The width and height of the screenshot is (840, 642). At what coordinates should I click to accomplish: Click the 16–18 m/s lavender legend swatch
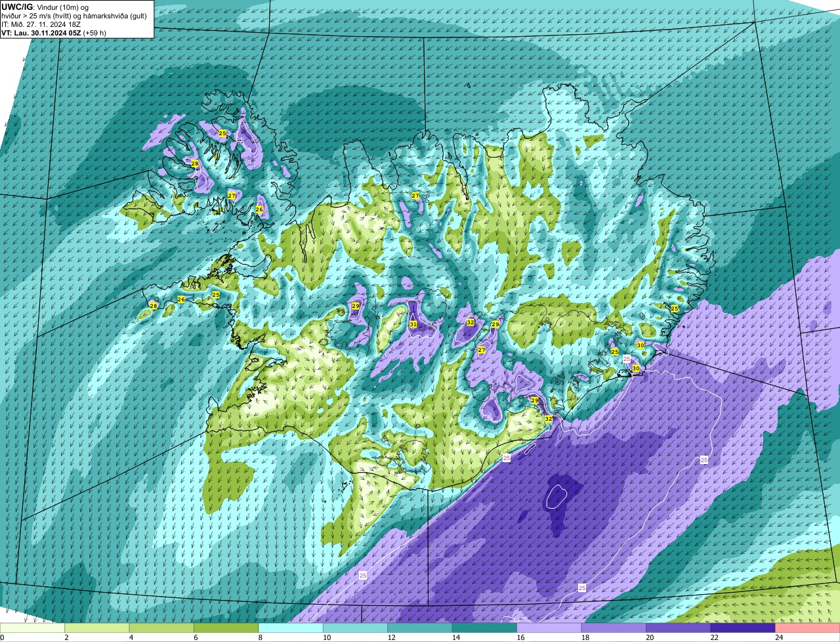click(550, 628)
